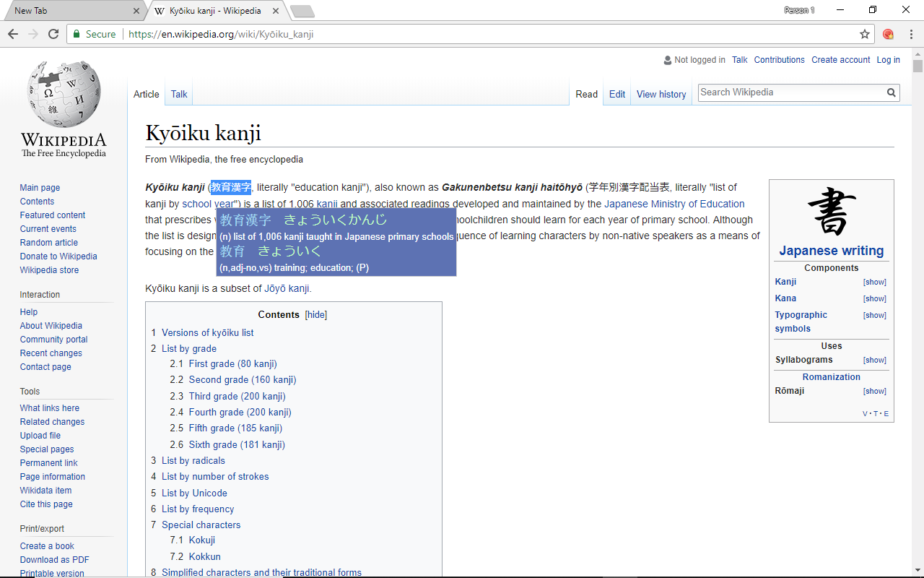924x578 pixels.
Task: Open the Chrome three-dot menu
Action: pos(911,34)
